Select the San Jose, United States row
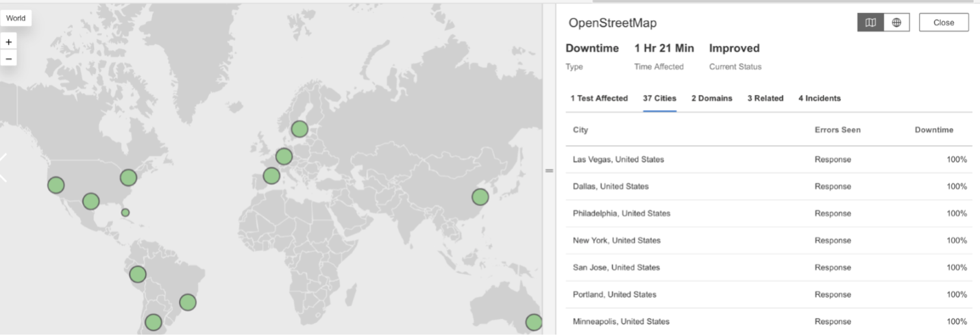The height and width of the screenshot is (336, 980). [769, 268]
